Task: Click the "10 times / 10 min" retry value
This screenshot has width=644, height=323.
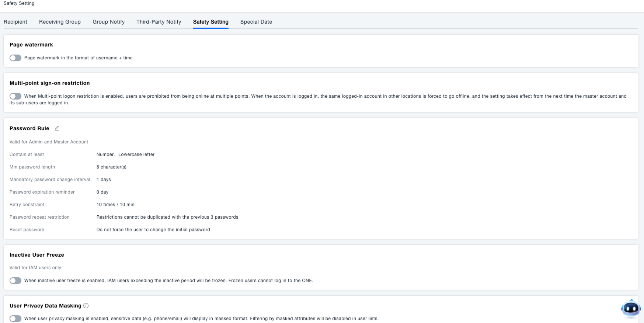Action: 115,205
